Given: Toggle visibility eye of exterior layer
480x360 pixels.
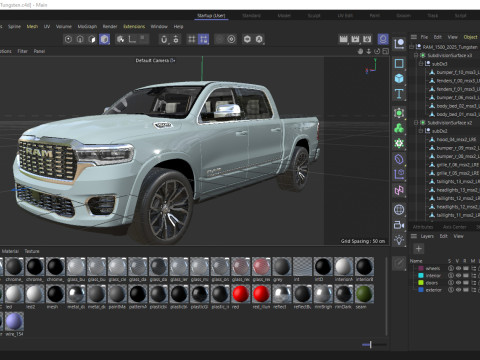Looking at the screenshot, I should pos(458,290).
